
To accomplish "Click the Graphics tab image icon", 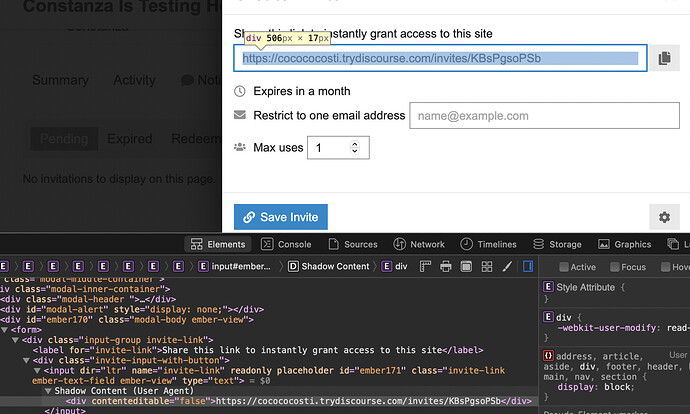I will [604, 244].
